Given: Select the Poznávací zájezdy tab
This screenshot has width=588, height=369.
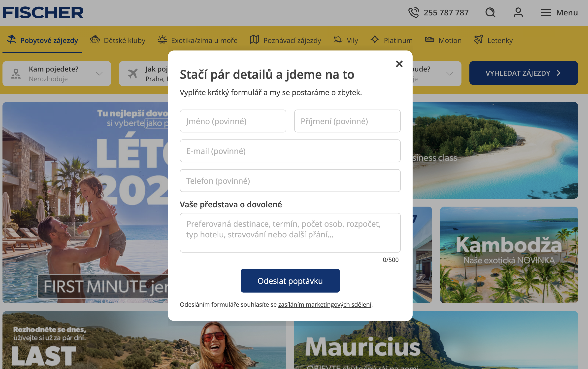Looking at the screenshot, I should pos(285,40).
